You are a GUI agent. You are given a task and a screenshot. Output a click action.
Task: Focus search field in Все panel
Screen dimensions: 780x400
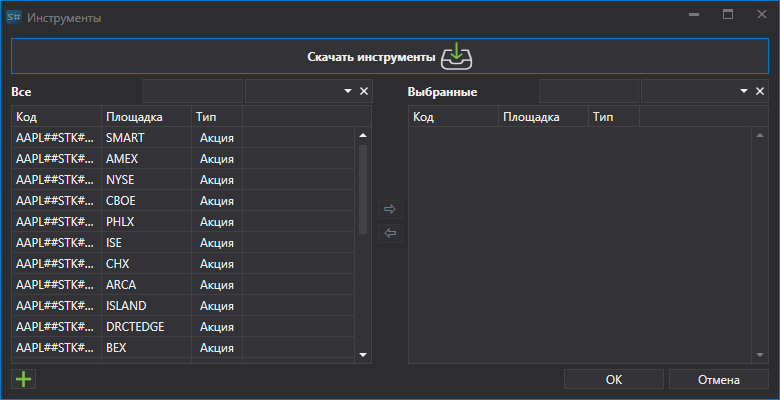(x=193, y=91)
